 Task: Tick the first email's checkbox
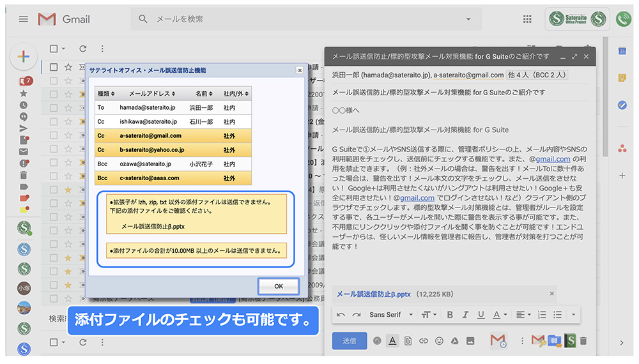[x=54, y=67]
